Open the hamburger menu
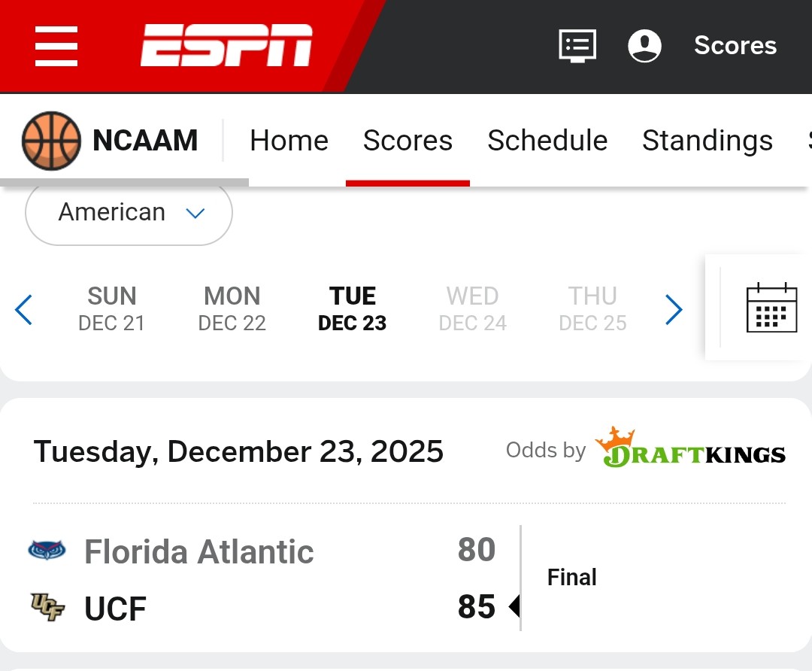 click(56, 46)
